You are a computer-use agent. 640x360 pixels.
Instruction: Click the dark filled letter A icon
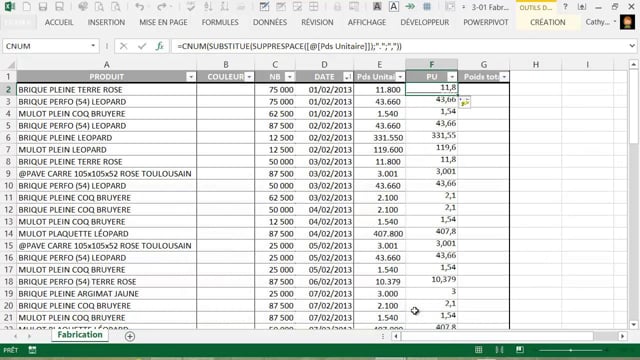click(377, 7)
